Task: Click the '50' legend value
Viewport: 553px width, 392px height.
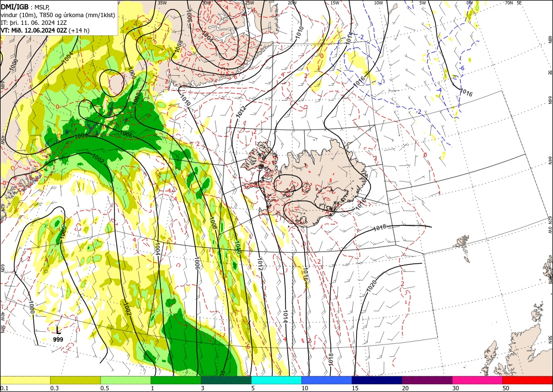Action: point(506,388)
